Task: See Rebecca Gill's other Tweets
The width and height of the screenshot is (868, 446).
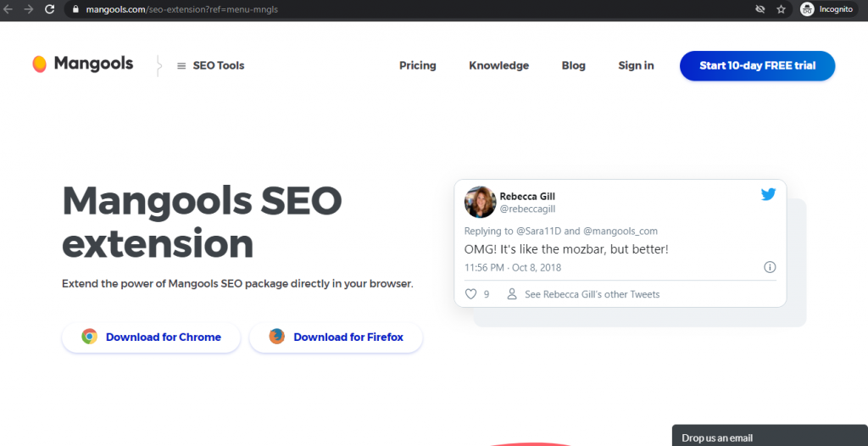Action: click(x=592, y=294)
